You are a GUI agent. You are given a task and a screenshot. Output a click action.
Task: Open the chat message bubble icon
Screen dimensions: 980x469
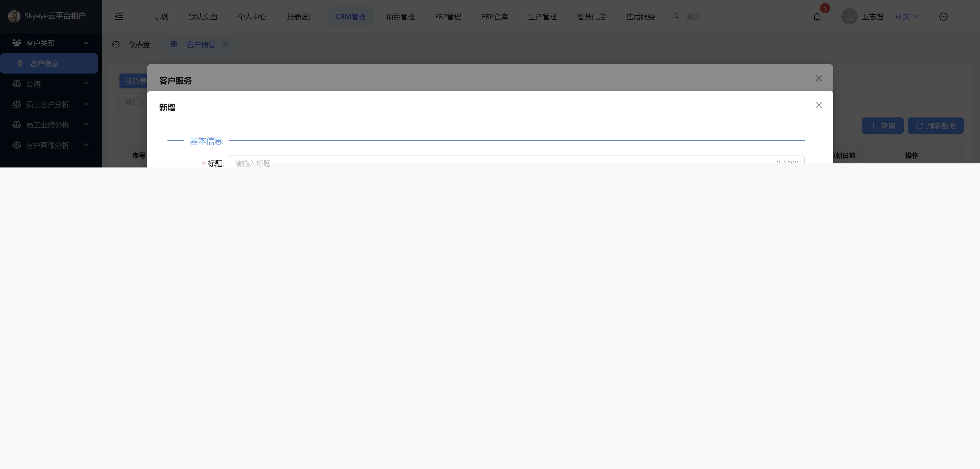943,17
